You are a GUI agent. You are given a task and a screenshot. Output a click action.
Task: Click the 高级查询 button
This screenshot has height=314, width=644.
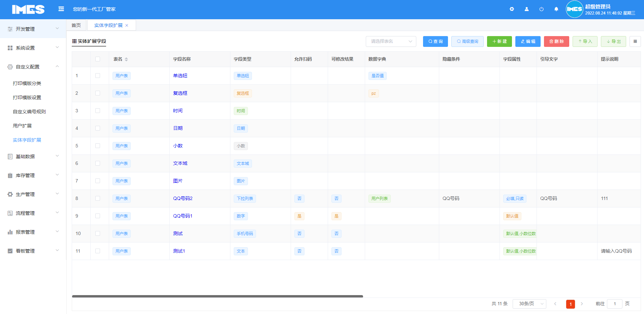(468, 41)
